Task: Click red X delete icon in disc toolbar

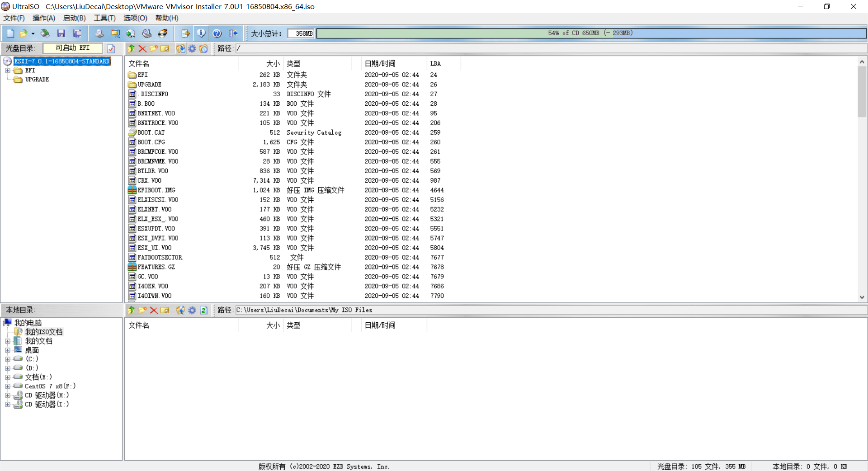Action: pos(142,48)
